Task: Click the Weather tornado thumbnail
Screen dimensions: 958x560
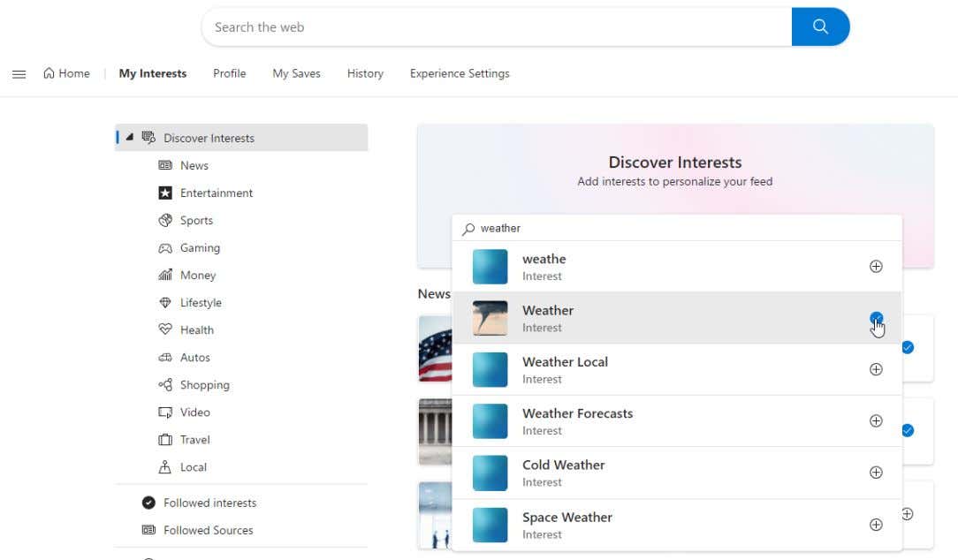Action: (x=490, y=318)
